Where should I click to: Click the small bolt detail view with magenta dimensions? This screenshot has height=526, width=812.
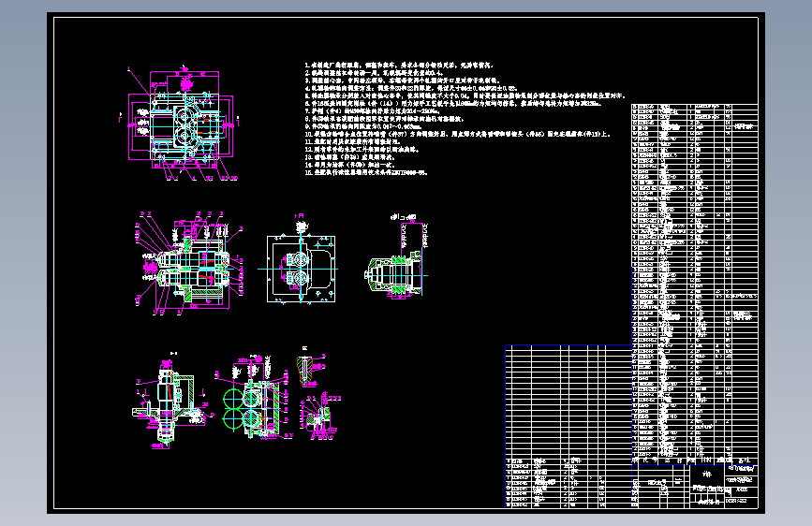(x=320, y=416)
